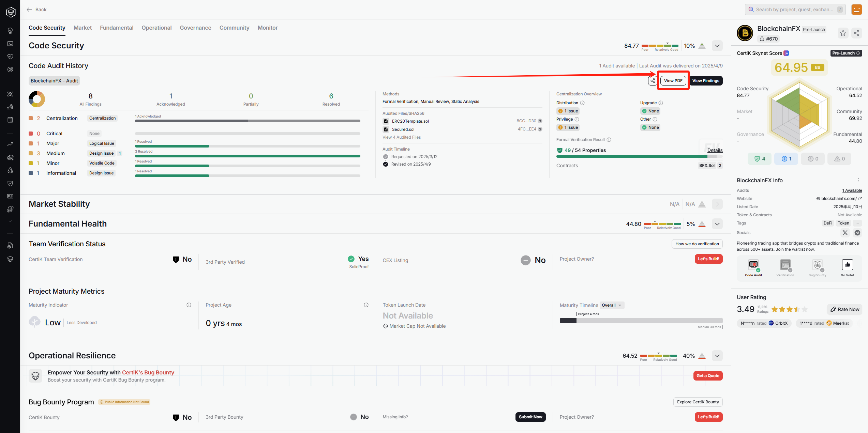Viewport: 868px width, 433px height.
Task: Click info icon beside Distribution
Action: pyautogui.click(x=582, y=103)
